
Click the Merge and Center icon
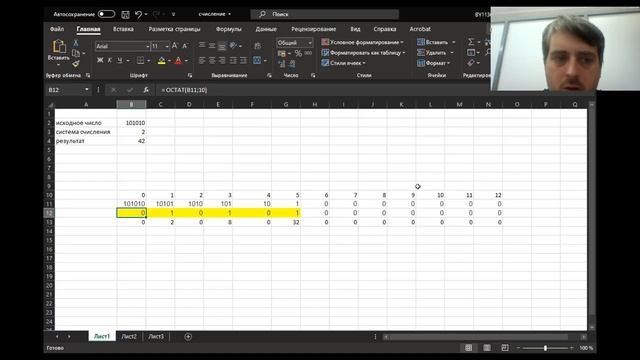click(257, 60)
